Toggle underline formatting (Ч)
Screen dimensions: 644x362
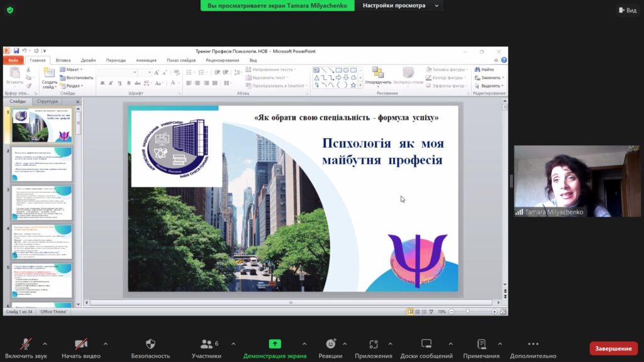[x=119, y=83]
